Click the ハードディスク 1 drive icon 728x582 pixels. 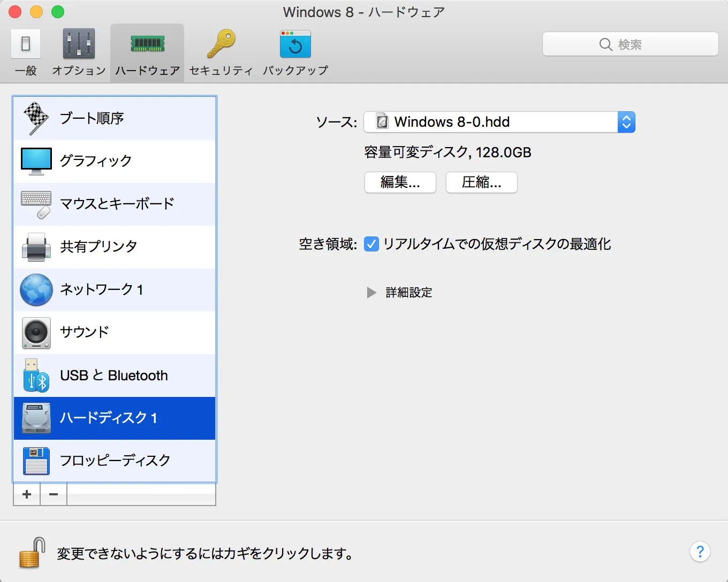tap(36, 418)
